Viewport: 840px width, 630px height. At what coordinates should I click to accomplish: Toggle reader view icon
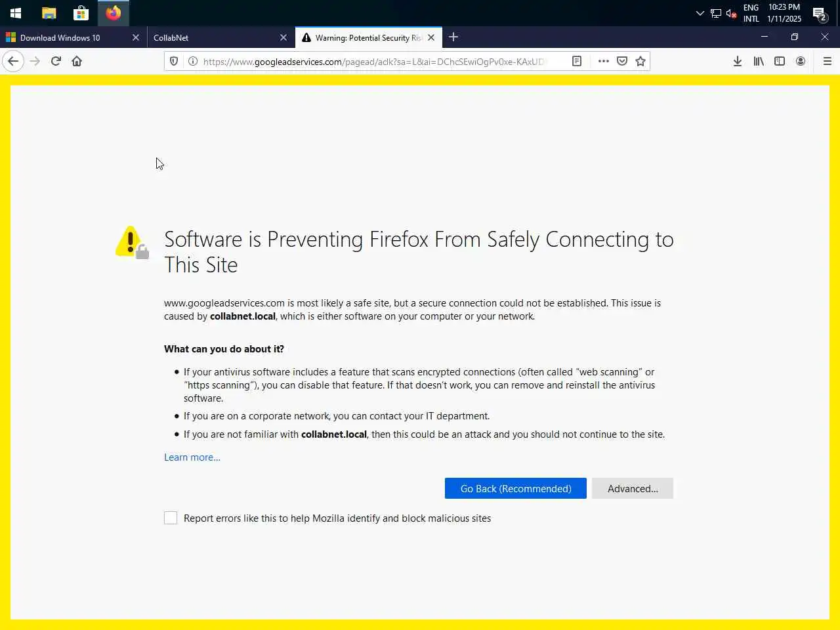(577, 61)
